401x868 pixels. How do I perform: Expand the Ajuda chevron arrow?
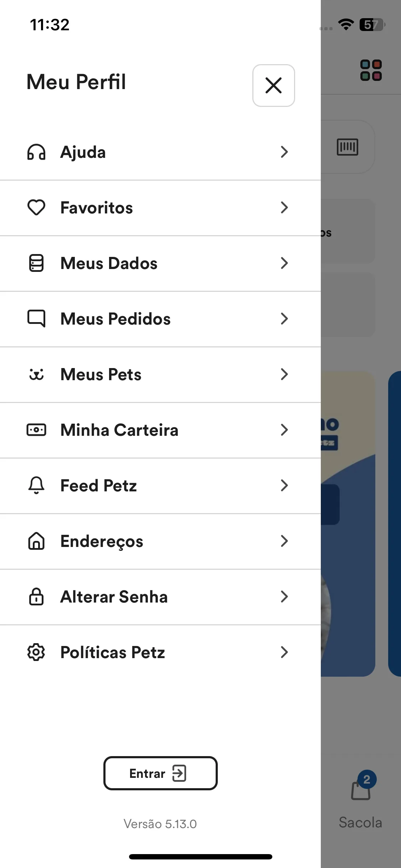tap(284, 152)
